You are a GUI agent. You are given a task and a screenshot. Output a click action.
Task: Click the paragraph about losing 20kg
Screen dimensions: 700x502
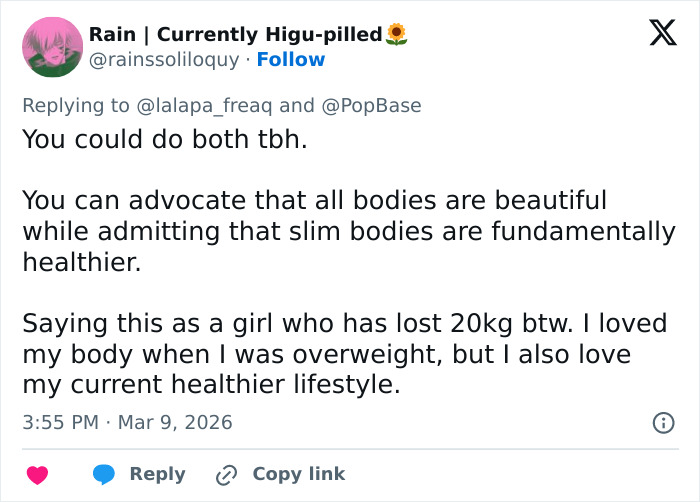[344, 354]
